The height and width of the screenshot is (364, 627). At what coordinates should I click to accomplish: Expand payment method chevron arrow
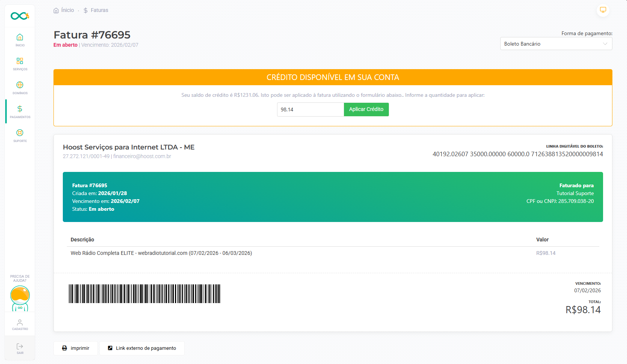tap(605, 44)
